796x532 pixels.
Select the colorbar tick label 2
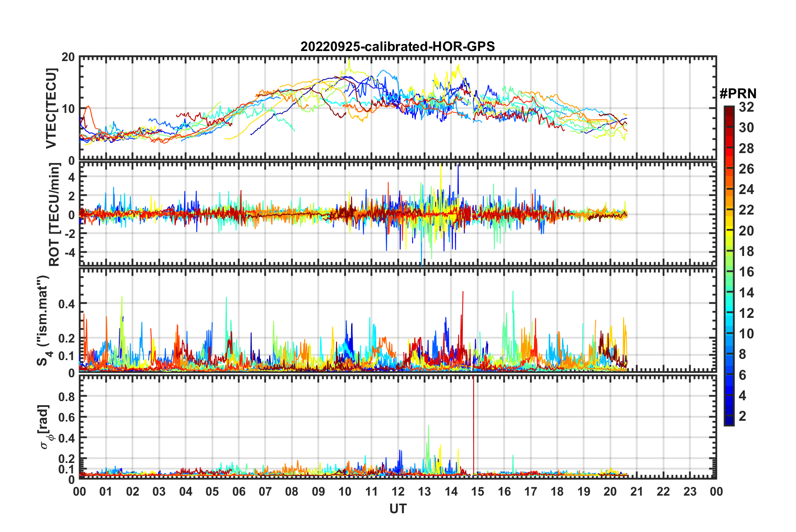click(x=742, y=416)
